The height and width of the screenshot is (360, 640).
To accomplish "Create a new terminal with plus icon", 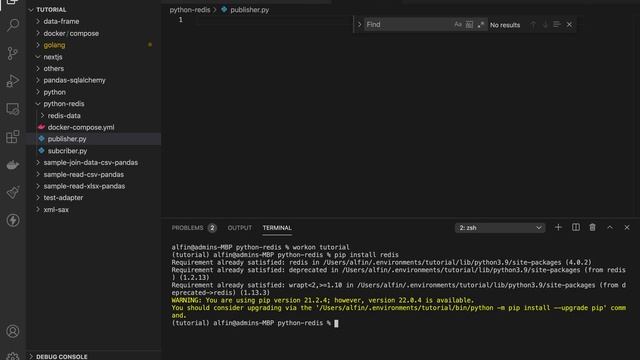I will tap(558, 227).
